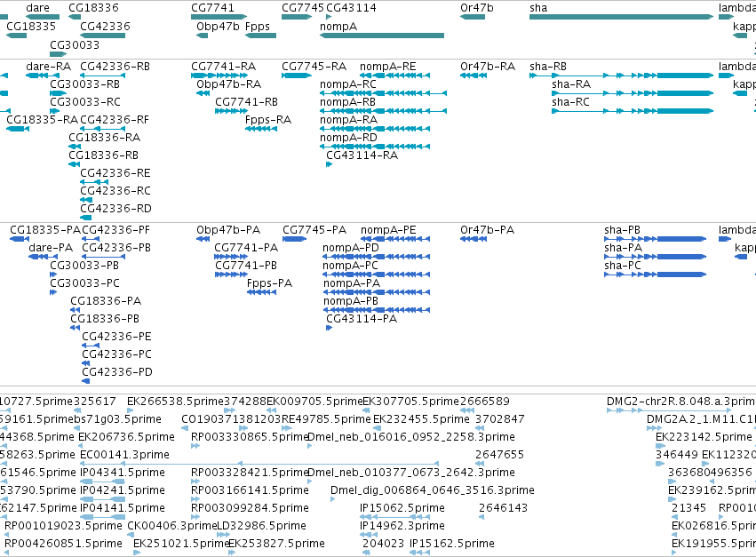The width and height of the screenshot is (756, 557).
Task: Click the RP004260851.5prime EST label
Action: [63, 543]
